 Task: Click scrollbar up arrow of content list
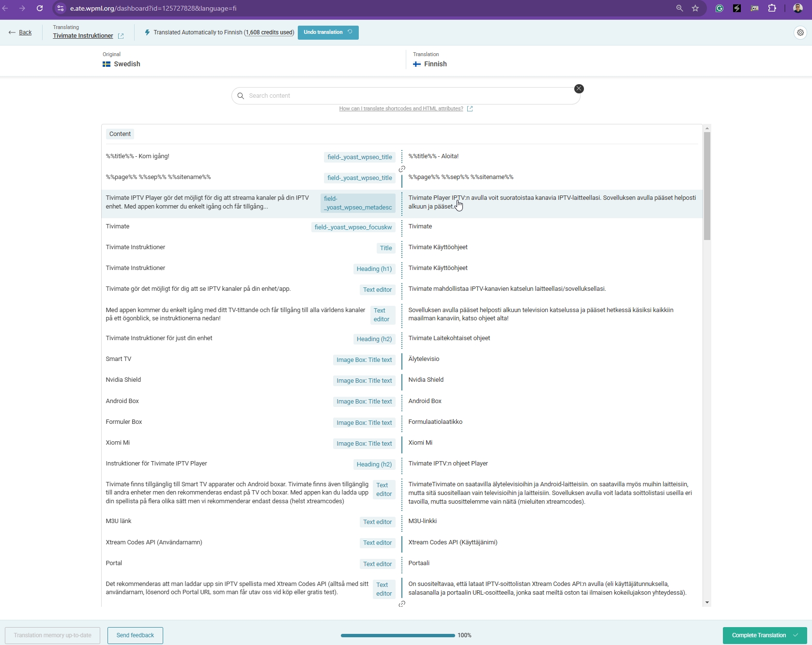pyautogui.click(x=707, y=128)
